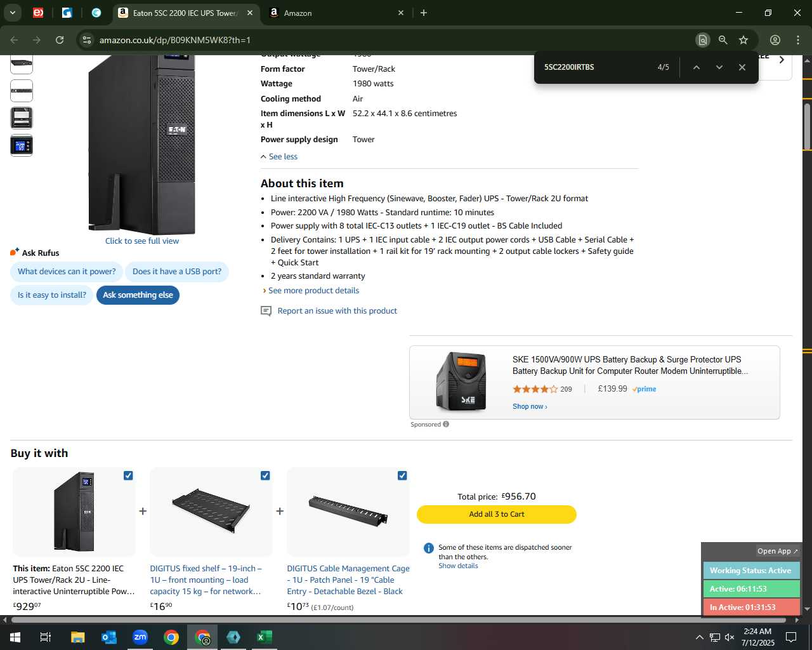Open Chrome three-dot menu
Viewport: 812px width, 650px height.
point(798,40)
